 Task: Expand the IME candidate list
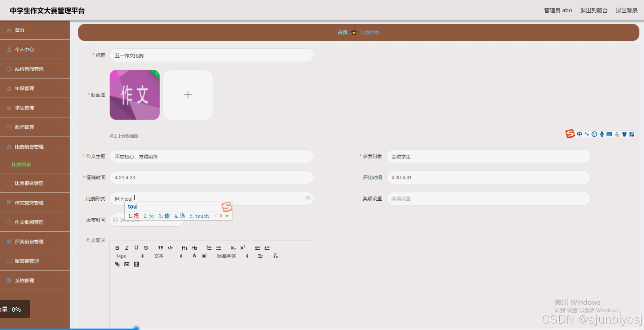tap(227, 216)
